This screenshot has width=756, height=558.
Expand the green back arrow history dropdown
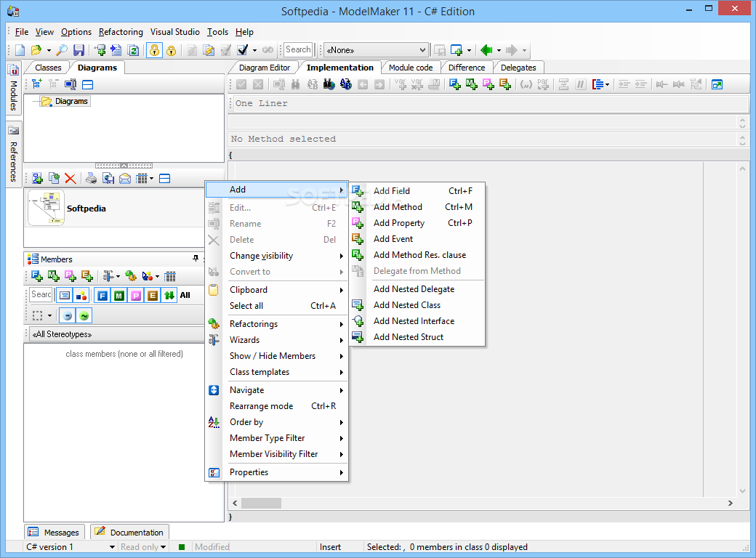click(499, 50)
